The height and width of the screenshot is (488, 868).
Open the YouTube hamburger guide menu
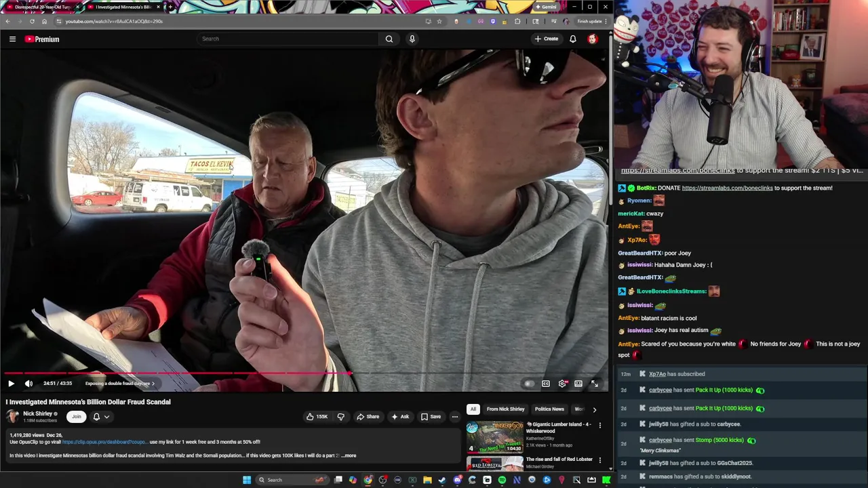(x=12, y=39)
